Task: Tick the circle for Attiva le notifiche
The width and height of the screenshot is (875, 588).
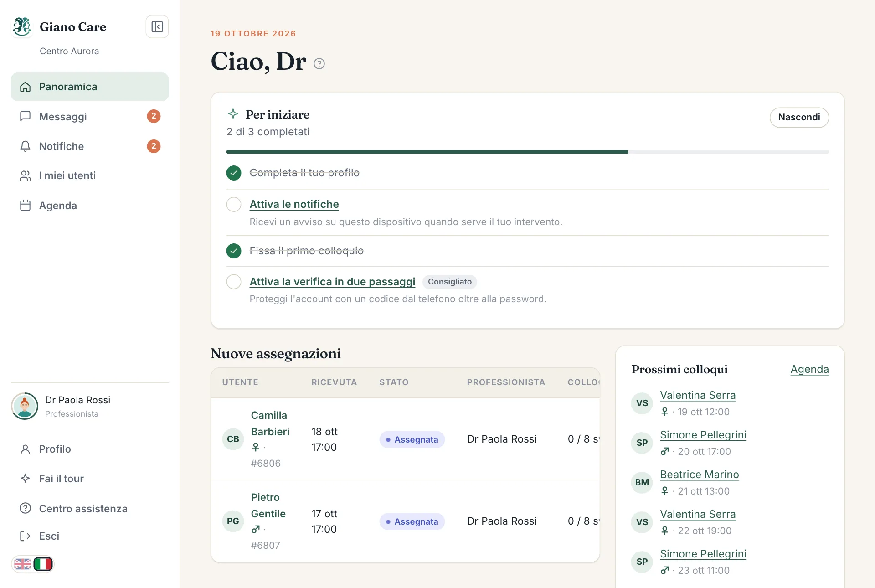Action: [x=234, y=204]
